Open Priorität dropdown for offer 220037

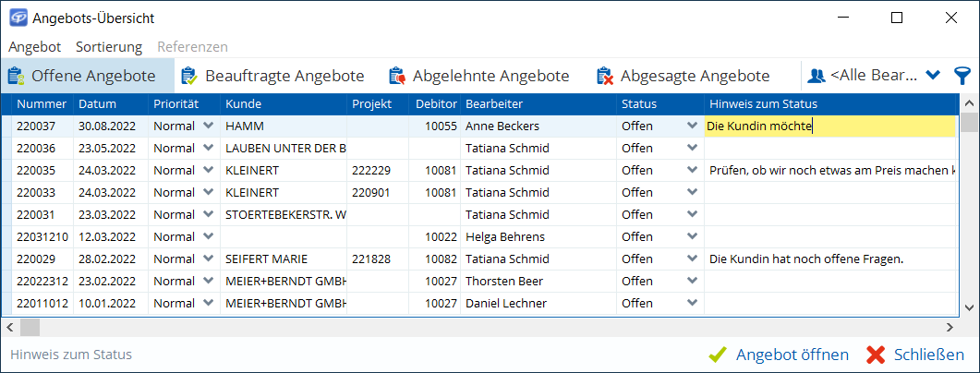click(x=208, y=126)
